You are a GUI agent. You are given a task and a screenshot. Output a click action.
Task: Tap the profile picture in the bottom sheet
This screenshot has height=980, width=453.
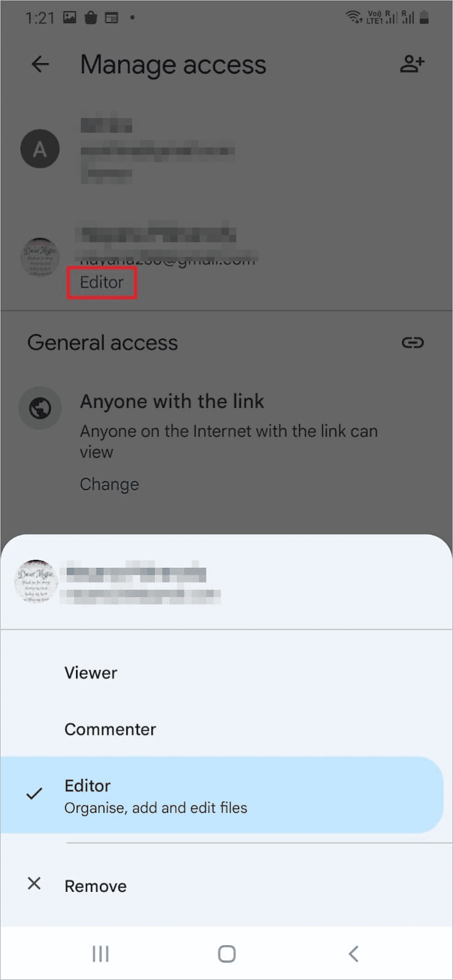click(36, 581)
